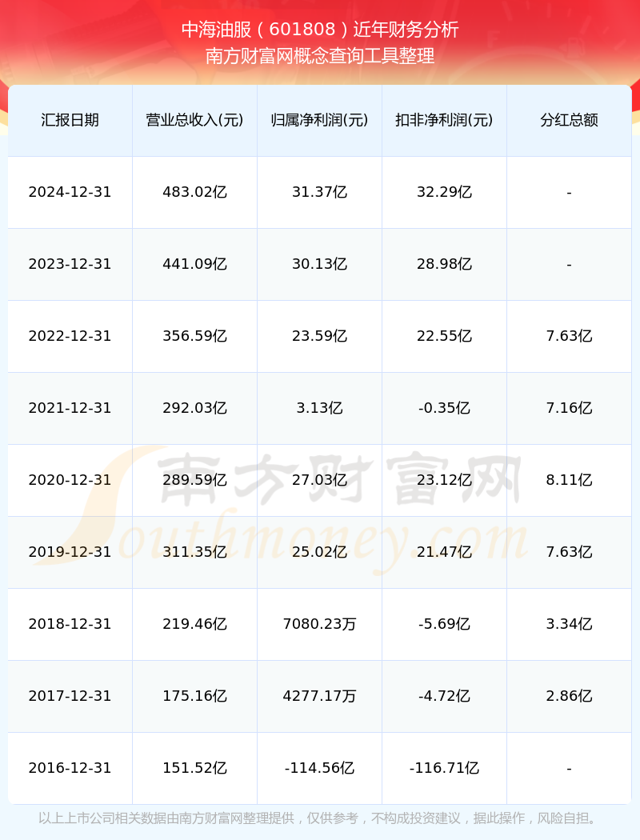
Task: Click date cell 2017-12-31
Action: coord(70,696)
